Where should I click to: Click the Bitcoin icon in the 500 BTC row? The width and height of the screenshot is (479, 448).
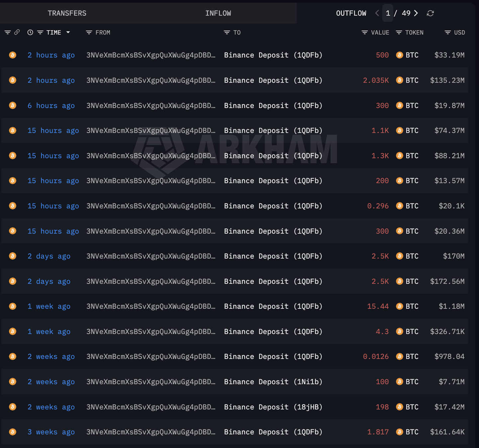(x=12, y=55)
